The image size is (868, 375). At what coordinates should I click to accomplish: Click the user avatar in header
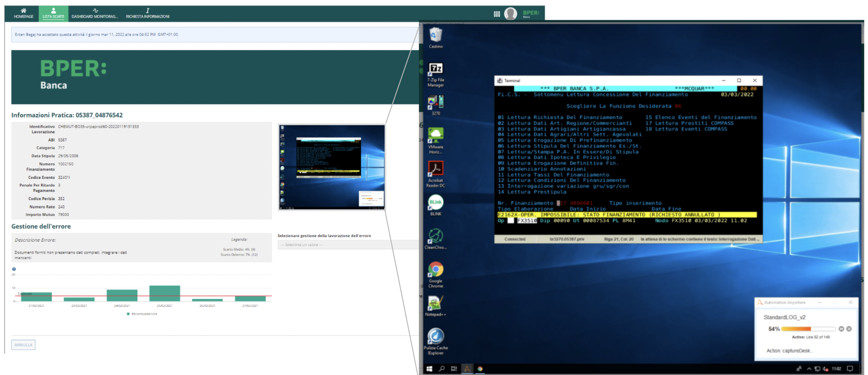coord(510,14)
